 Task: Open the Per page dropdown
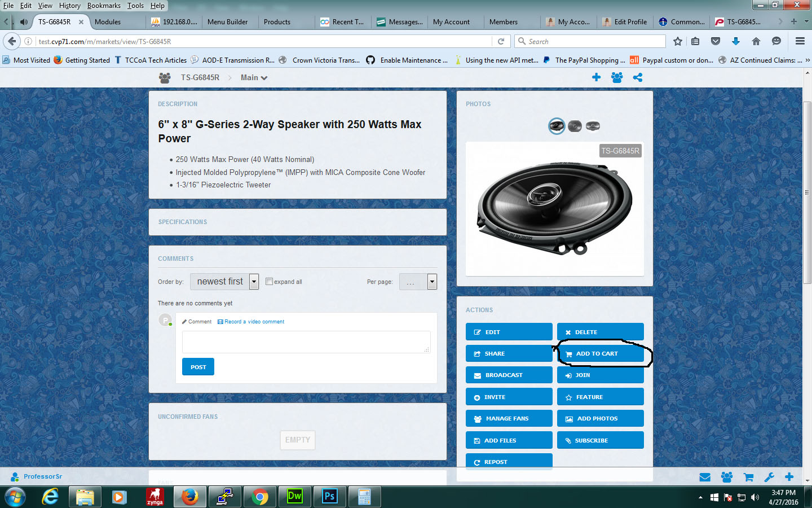[418, 281]
